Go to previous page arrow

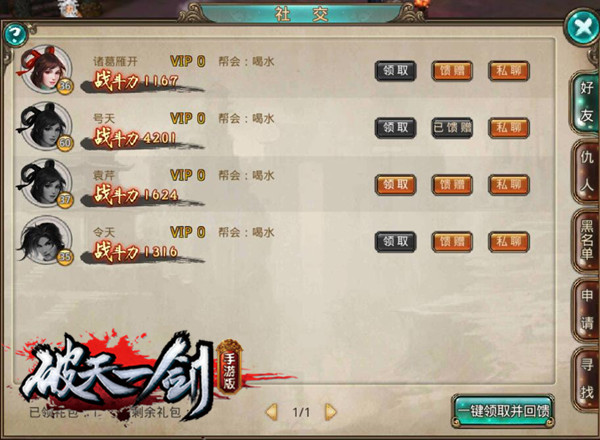[x=271, y=412]
